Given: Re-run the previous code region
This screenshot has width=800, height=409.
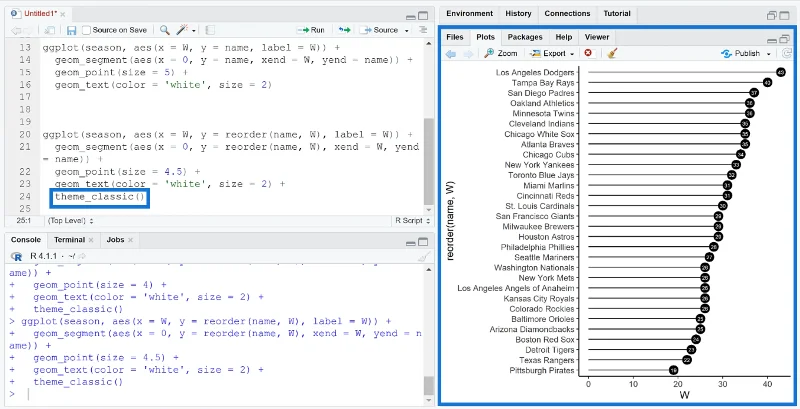Looking at the screenshot, I should point(344,30).
